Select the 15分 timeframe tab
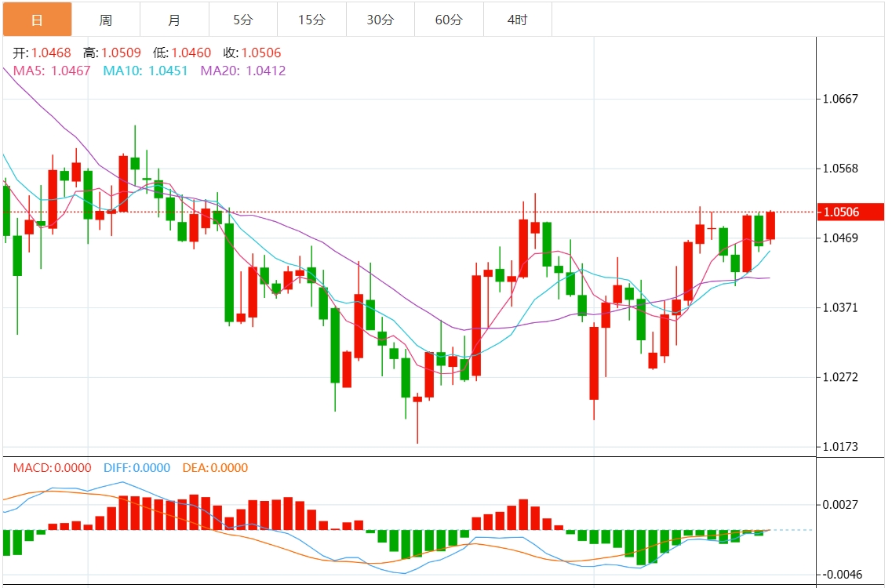The width and height of the screenshot is (892, 588). [311, 20]
